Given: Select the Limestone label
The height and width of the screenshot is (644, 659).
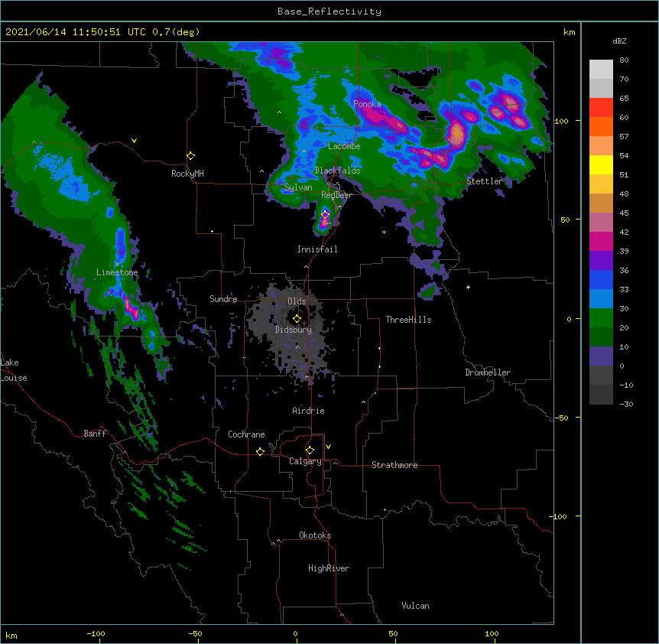Looking at the screenshot, I should pos(117,272).
